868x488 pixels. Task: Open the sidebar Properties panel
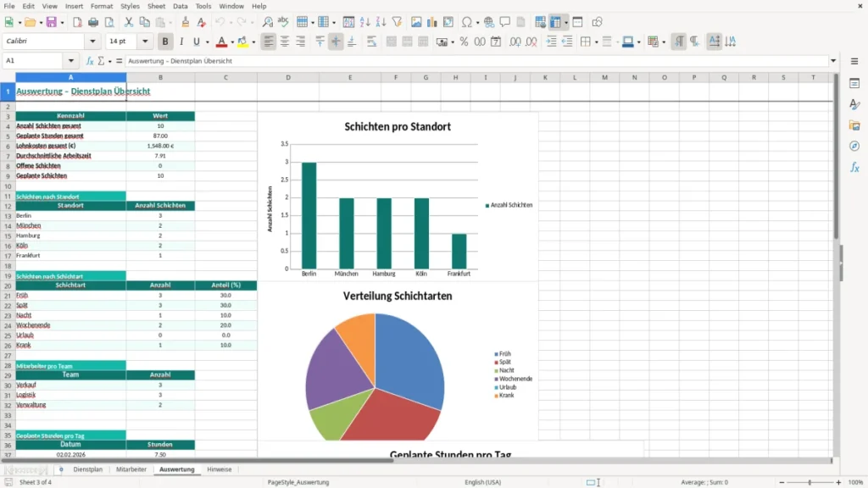[854, 84]
